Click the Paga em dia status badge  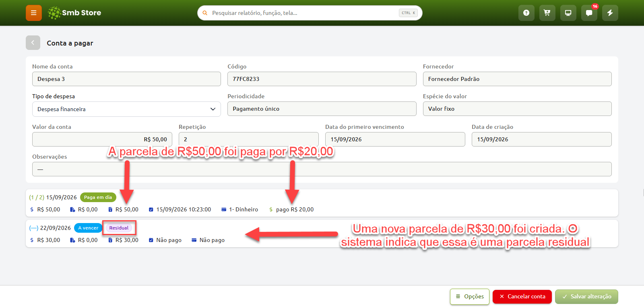tap(98, 197)
